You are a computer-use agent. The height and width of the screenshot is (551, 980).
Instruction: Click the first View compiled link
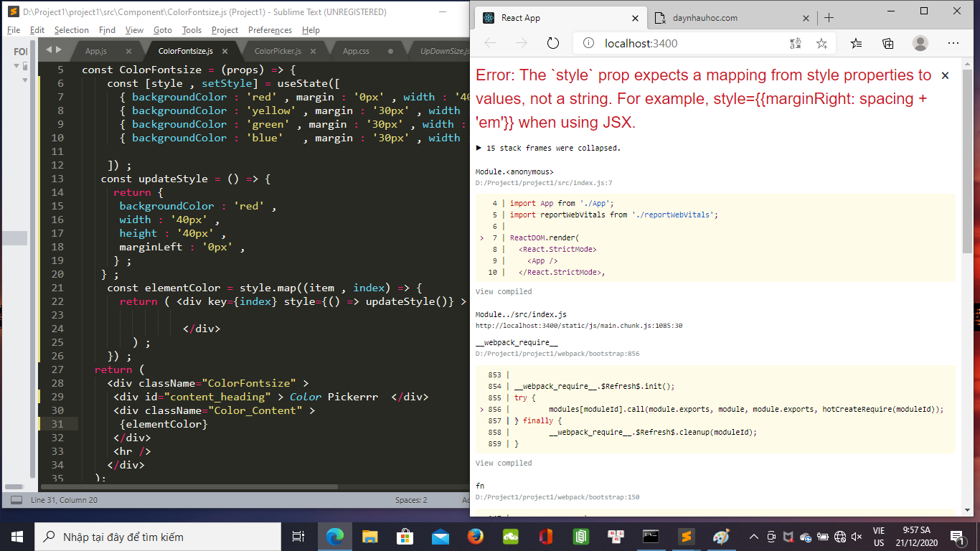tap(504, 291)
